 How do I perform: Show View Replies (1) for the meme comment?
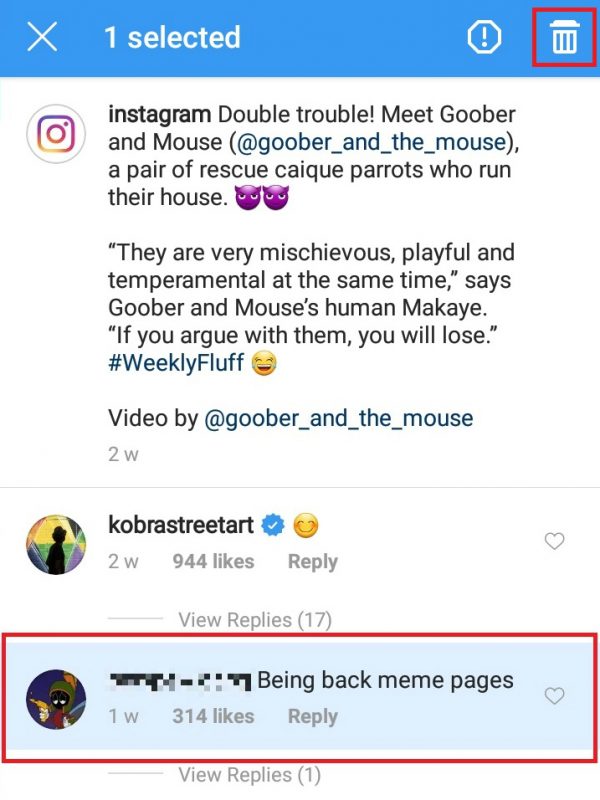coord(249,775)
